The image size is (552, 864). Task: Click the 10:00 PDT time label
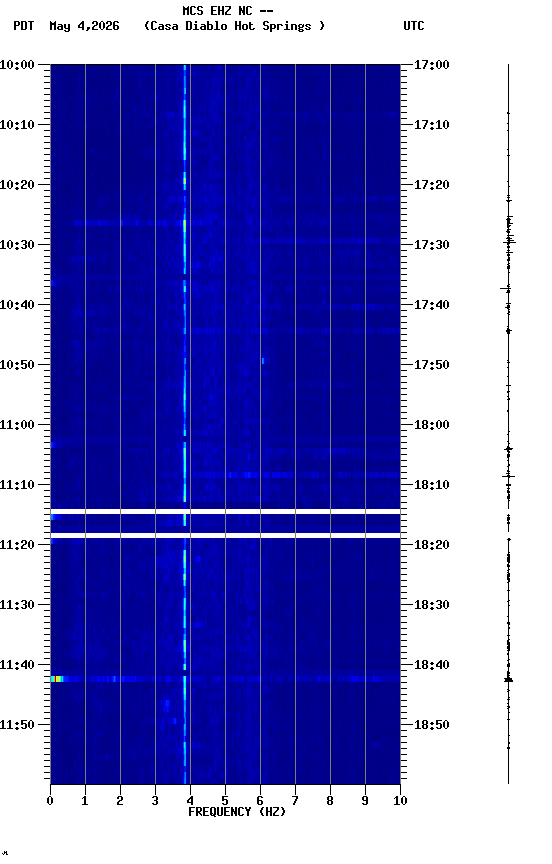pyautogui.click(x=17, y=65)
